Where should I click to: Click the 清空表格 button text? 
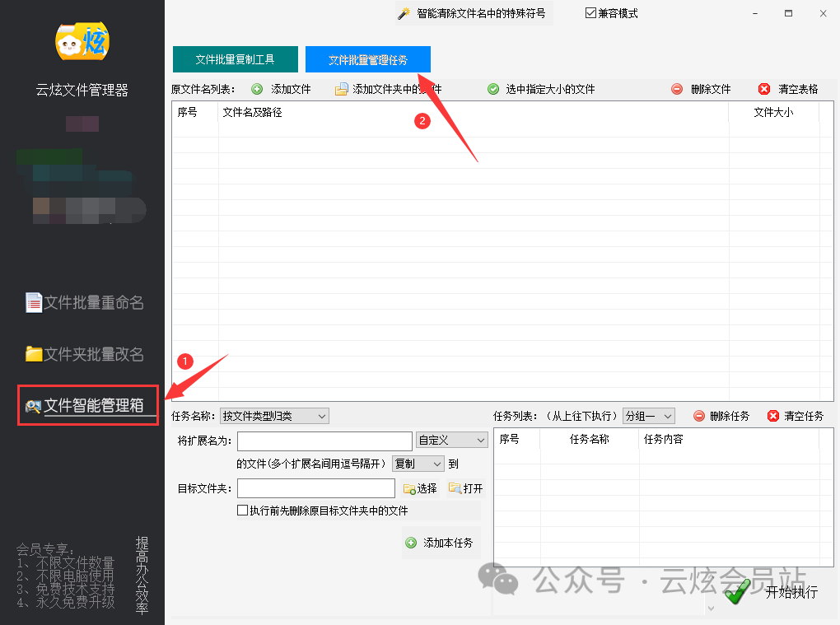(798, 90)
